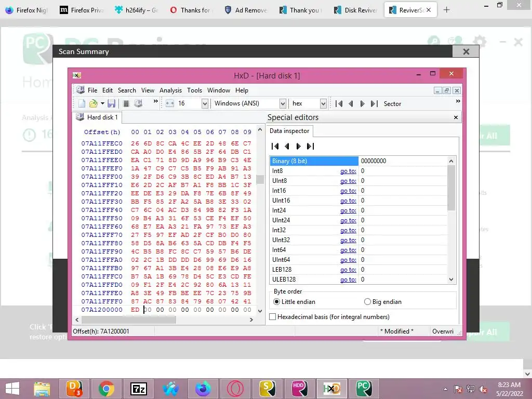
Task: Jump to the first sector
Action: click(x=339, y=104)
